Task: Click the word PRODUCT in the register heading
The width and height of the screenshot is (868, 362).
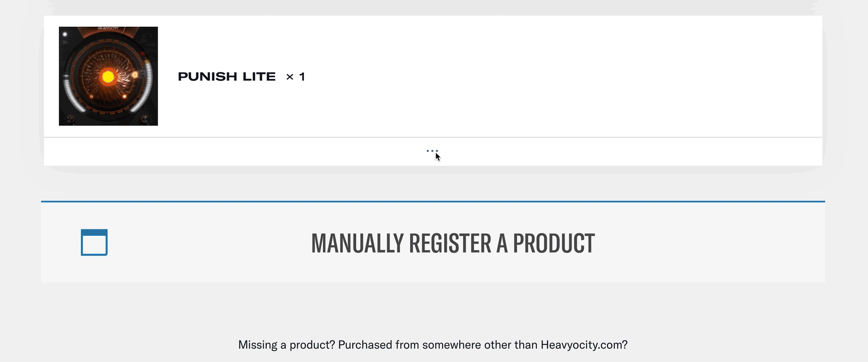Action: click(554, 243)
